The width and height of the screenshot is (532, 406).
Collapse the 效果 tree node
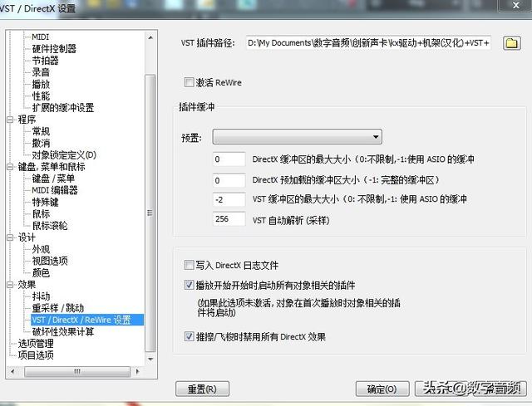pos(10,285)
